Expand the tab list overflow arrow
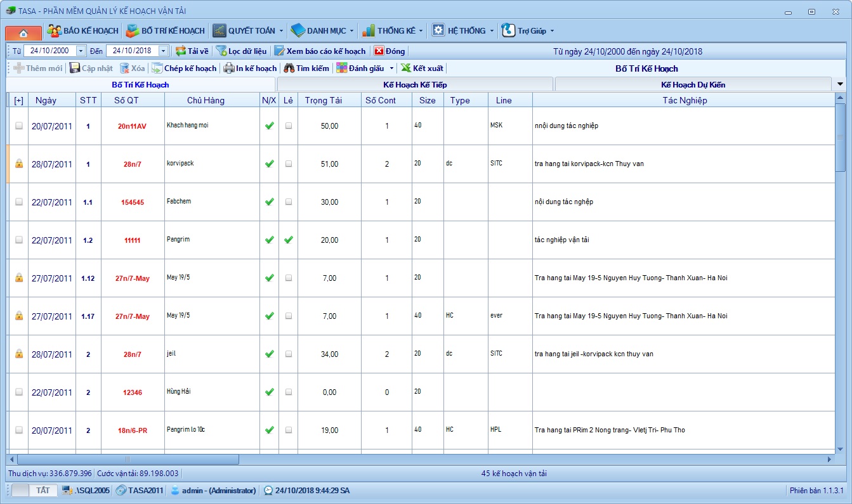852x504 pixels. (x=841, y=84)
